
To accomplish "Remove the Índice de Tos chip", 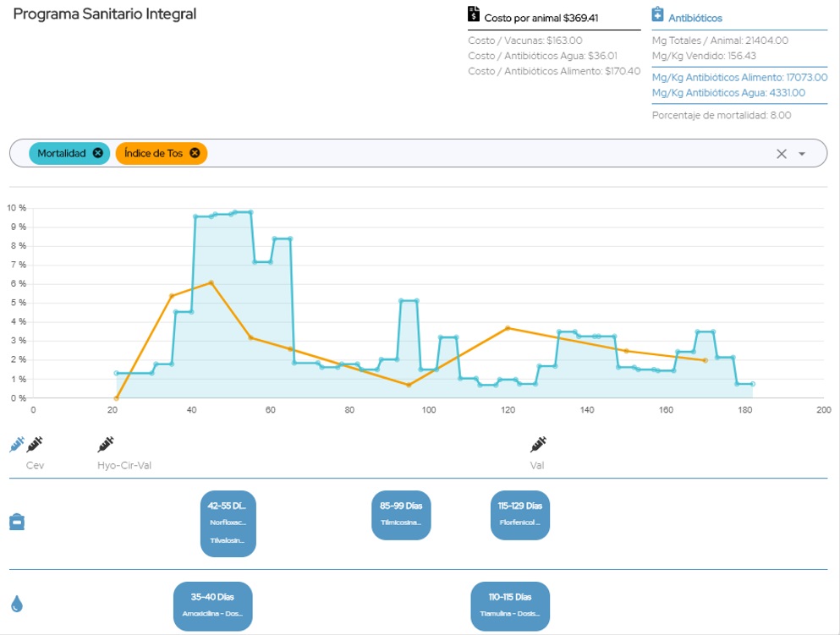I will coord(195,153).
